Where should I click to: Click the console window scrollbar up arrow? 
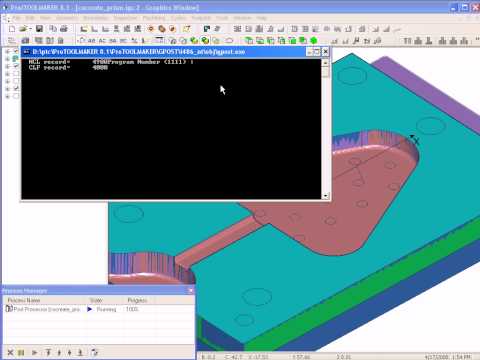pos(326,62)
